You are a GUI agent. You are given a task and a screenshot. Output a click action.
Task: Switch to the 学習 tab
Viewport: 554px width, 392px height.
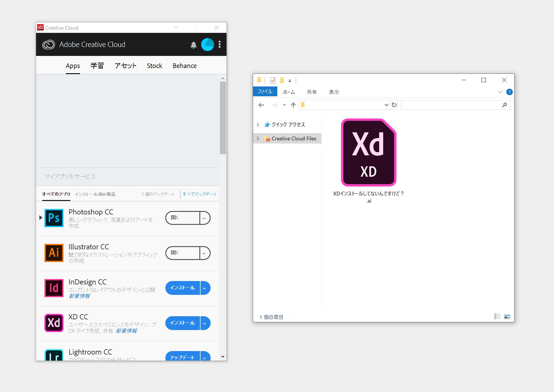tap(97, 66)
